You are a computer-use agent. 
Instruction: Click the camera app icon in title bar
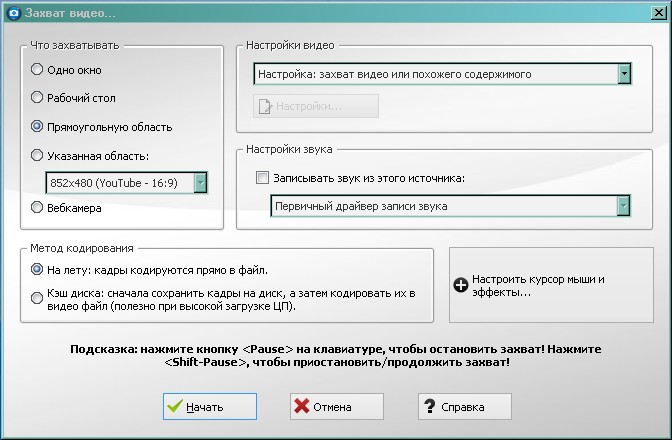(x=14, y=13)
